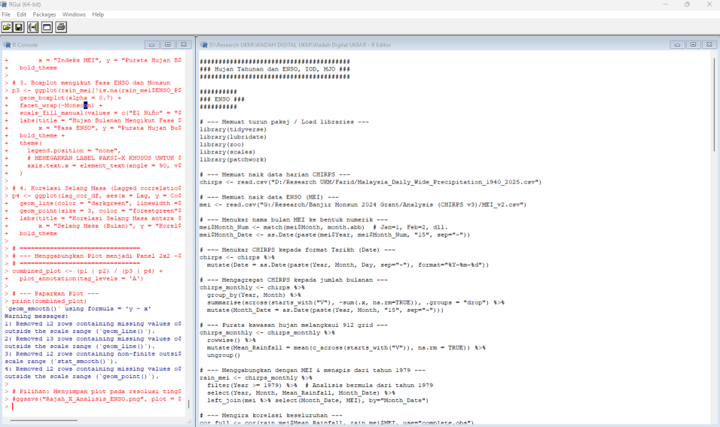Click the R Console vertical scrollbar thumb
This screenshot has height=427, width=720.
click(x=188, y=404)
